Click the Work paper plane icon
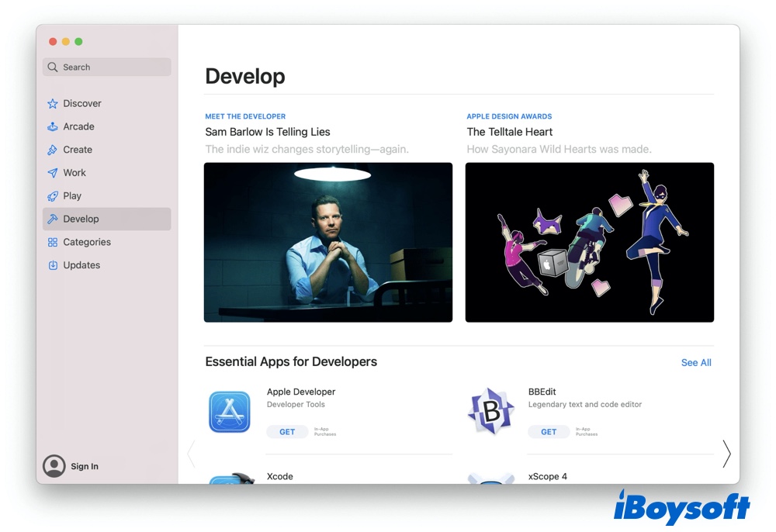The height and width of the screenshot is (532, 776). tap(53, 173)
